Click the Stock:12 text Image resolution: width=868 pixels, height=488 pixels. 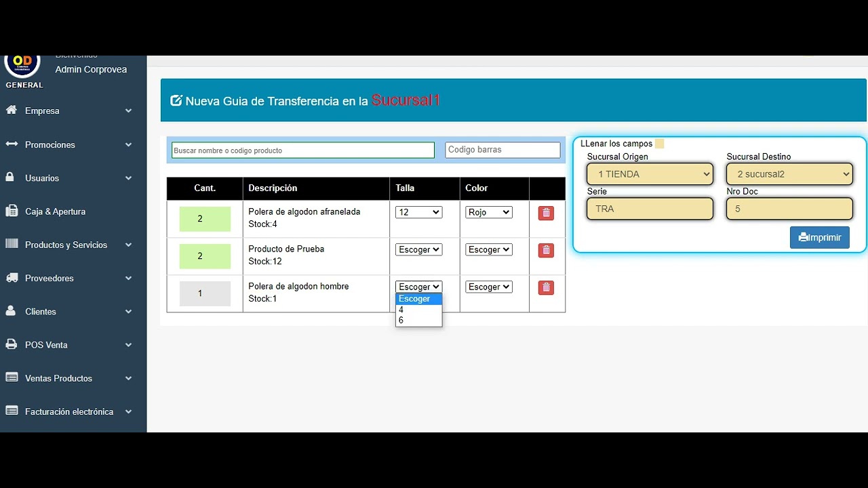pos(265,261)
